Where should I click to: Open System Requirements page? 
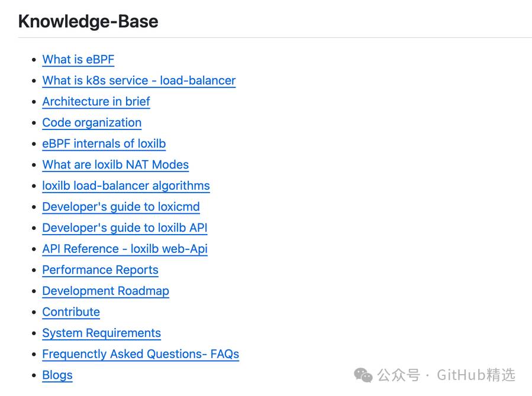[101, 333]
